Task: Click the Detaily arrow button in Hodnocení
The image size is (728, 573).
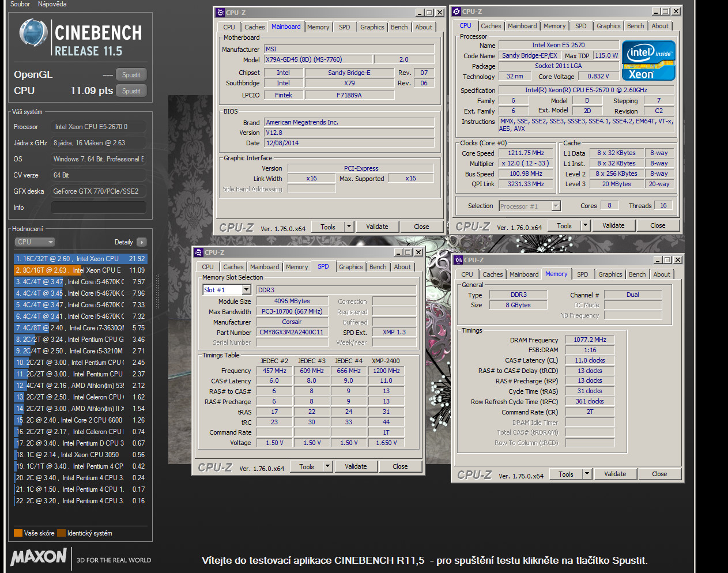Action: 142,242
